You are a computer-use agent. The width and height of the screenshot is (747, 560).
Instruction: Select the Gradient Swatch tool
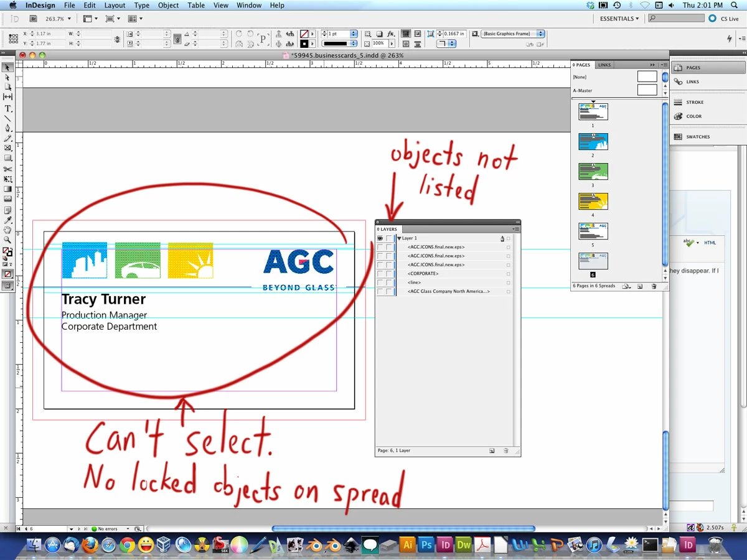[7, 189]
